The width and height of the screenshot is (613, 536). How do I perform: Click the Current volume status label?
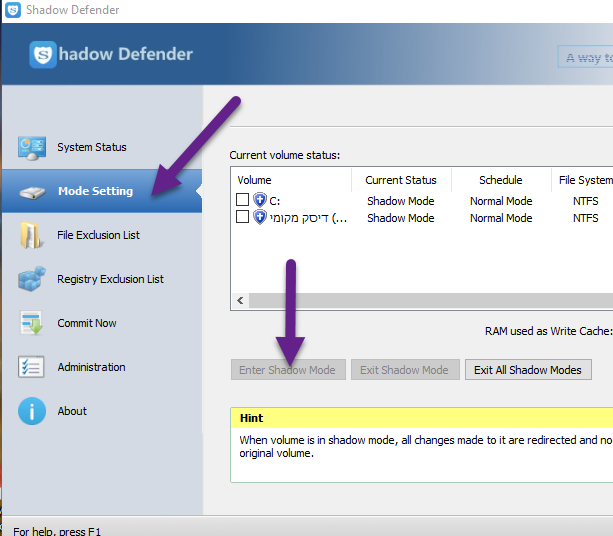285,155
